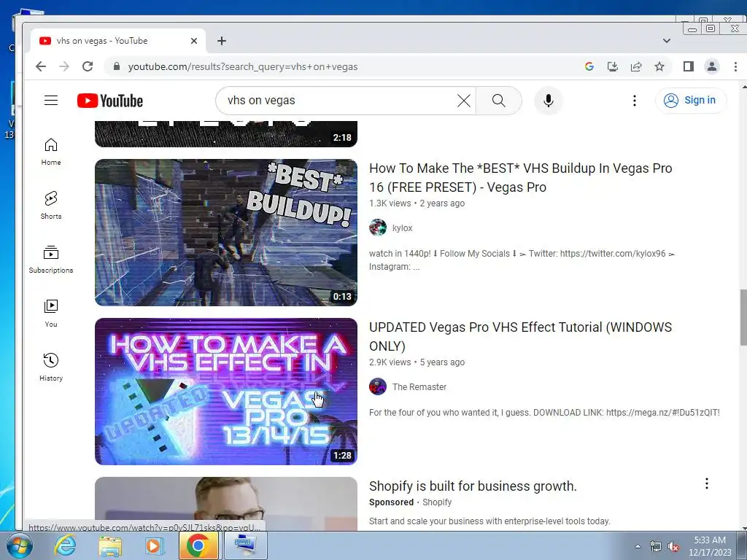Click the kylox video description text

522,260
